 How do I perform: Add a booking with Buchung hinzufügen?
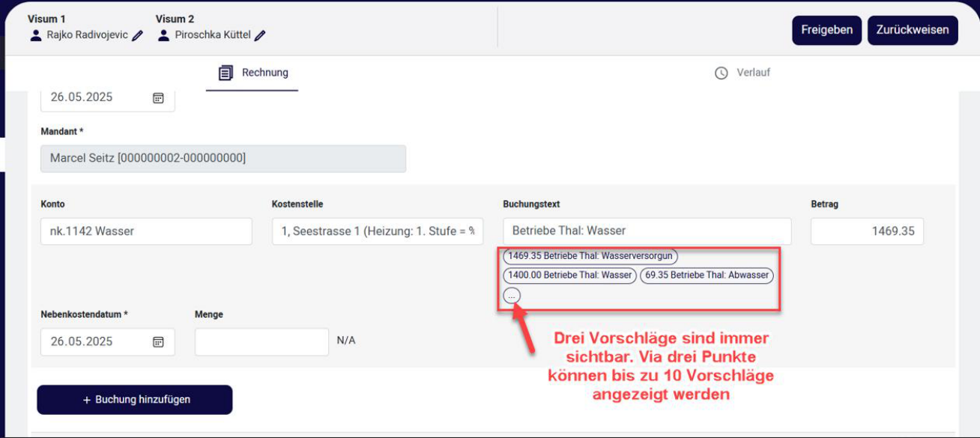(x=135, y=400)
